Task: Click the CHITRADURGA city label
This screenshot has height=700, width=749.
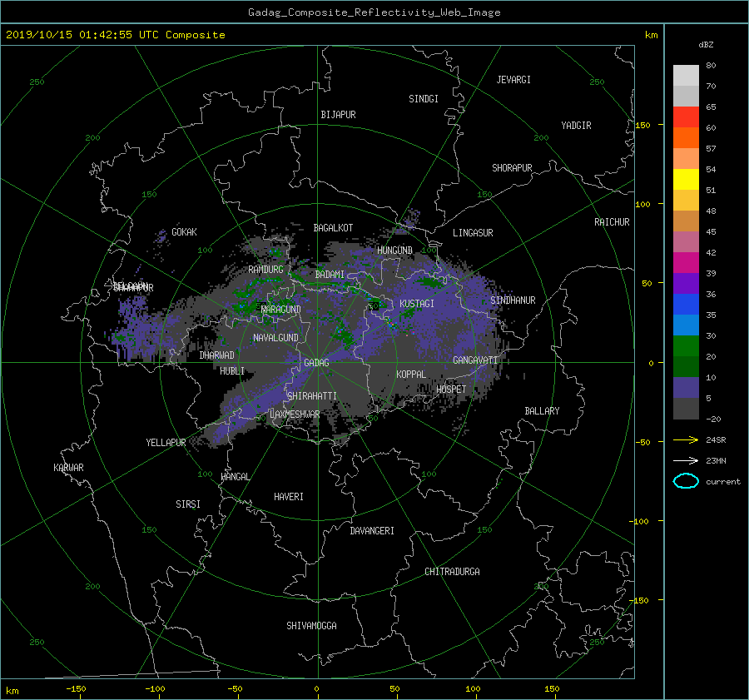Action: point(452,572)
